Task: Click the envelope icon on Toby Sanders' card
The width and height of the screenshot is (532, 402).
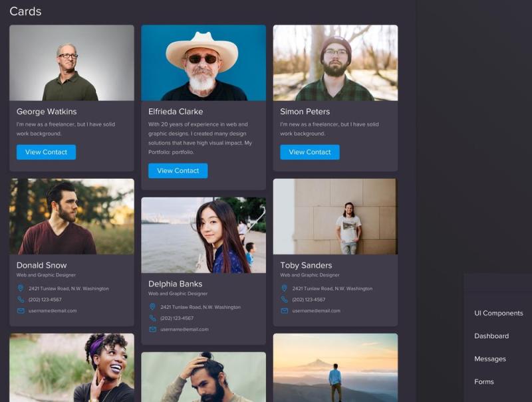Action: coord(283,310)
